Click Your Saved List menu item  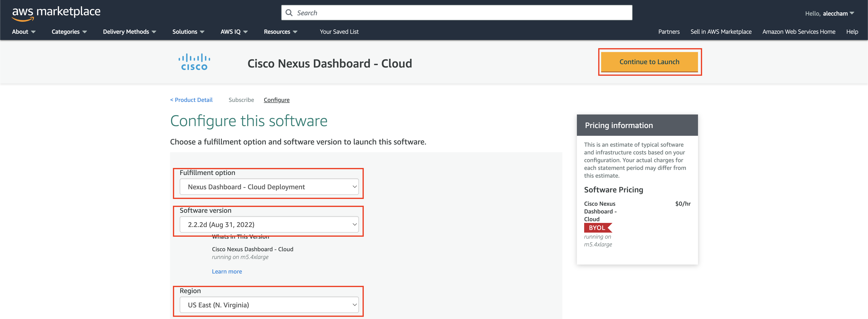(339, 31)
